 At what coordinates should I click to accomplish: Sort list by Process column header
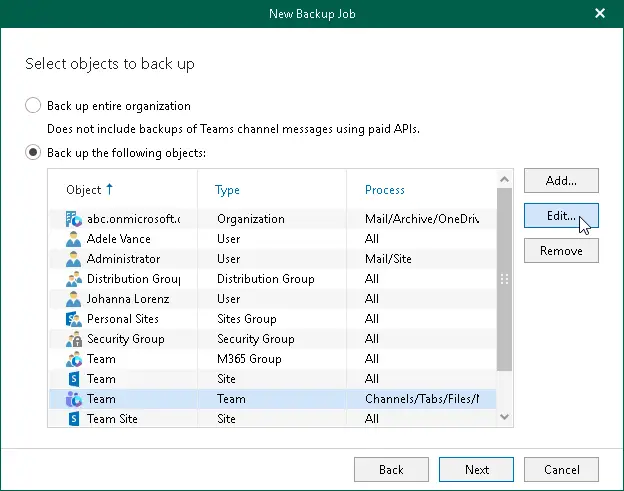tap(385, 190)
